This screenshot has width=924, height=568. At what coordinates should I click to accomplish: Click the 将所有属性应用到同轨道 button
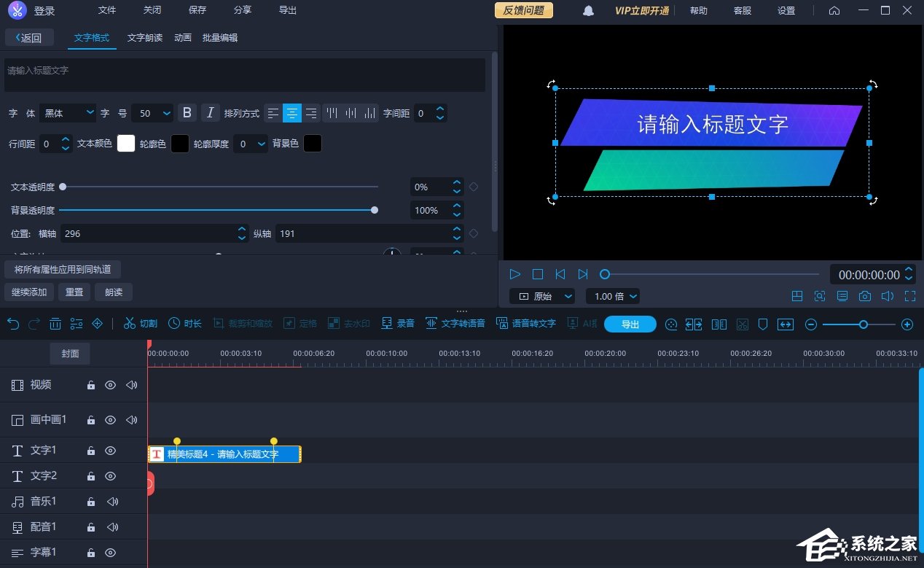(x=63, y=270)
